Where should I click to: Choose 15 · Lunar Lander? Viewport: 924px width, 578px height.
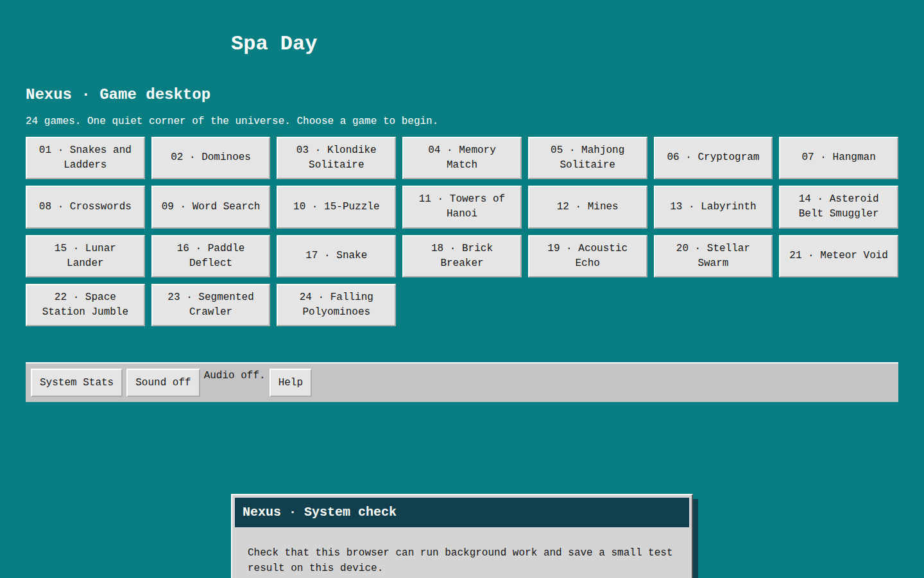click(85, 256)
